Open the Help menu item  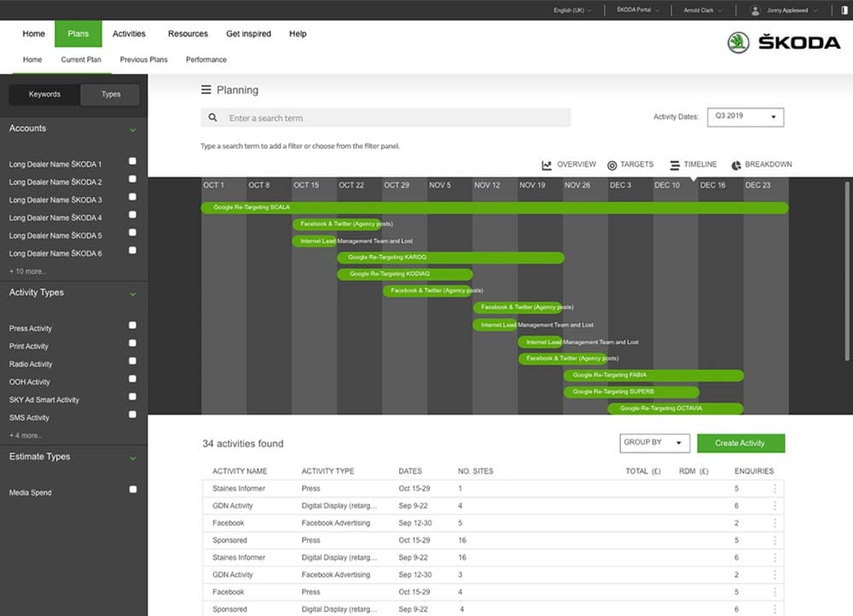[x=298, y=34]
